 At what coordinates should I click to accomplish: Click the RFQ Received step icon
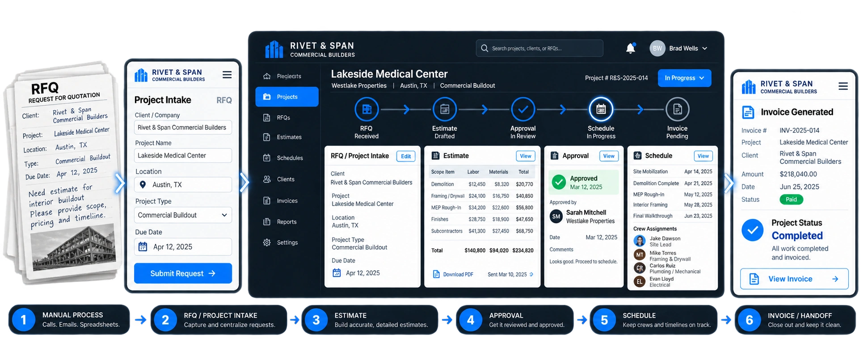point(367,109)
